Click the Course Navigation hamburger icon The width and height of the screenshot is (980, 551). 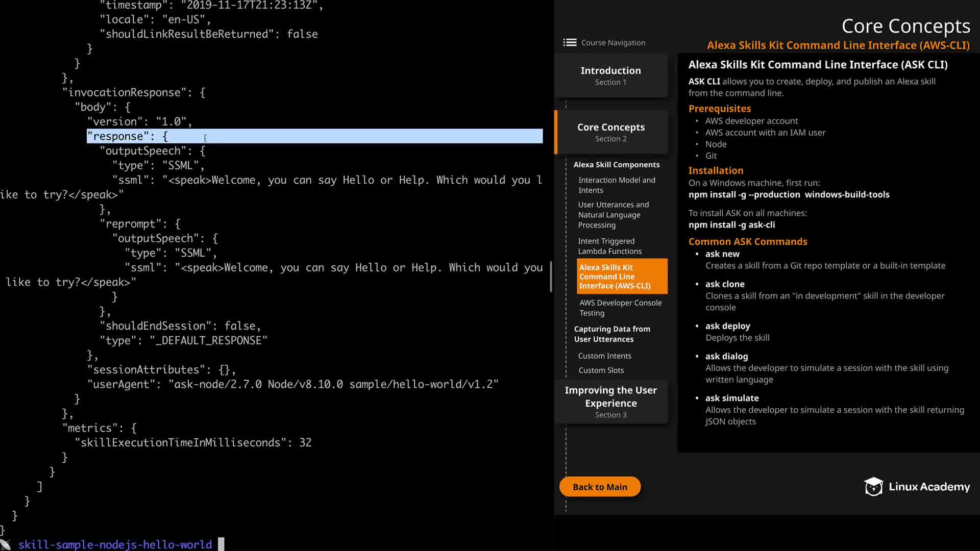coord(570,43)
